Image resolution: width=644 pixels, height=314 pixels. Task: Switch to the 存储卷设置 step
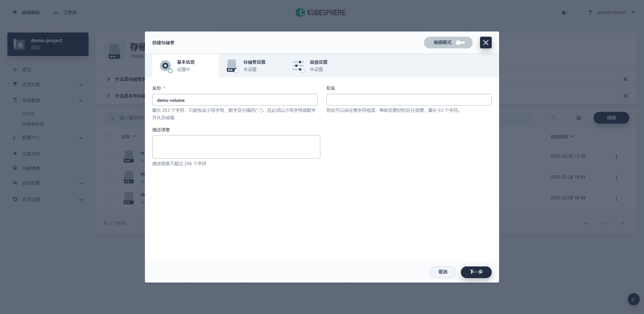254,65
